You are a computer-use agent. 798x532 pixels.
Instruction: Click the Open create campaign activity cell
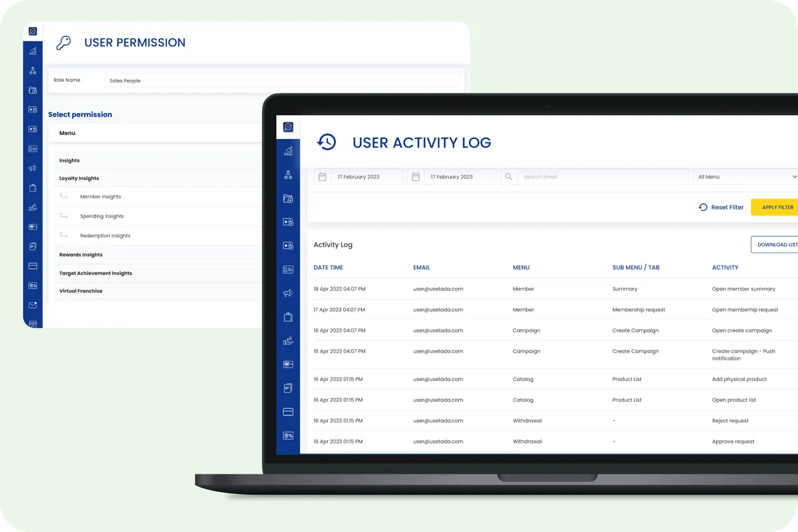(x=742, y=331)
